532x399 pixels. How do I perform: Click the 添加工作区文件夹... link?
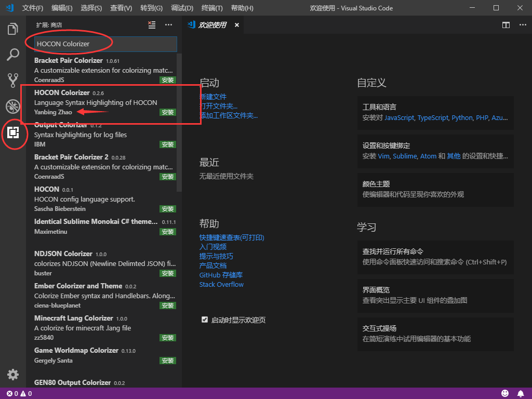point(229,115)
